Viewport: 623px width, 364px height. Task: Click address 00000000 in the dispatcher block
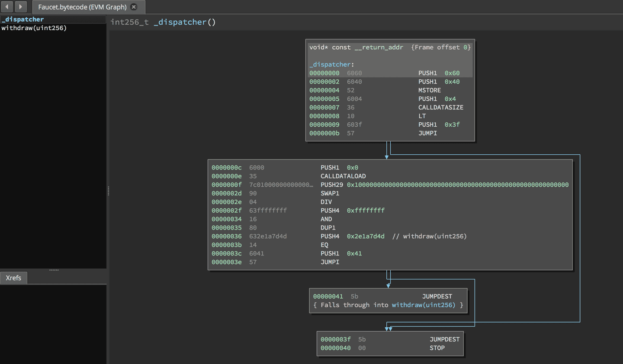coord(324,73)
